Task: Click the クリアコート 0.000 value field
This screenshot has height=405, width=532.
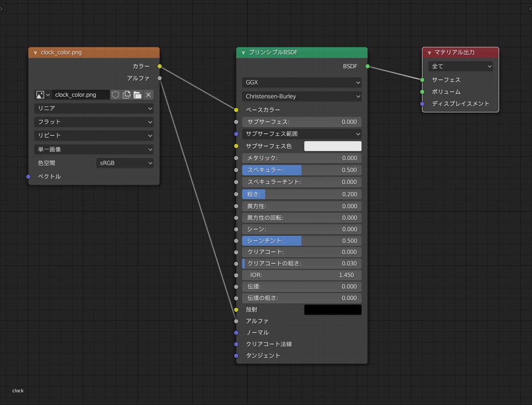Action: 302,252
